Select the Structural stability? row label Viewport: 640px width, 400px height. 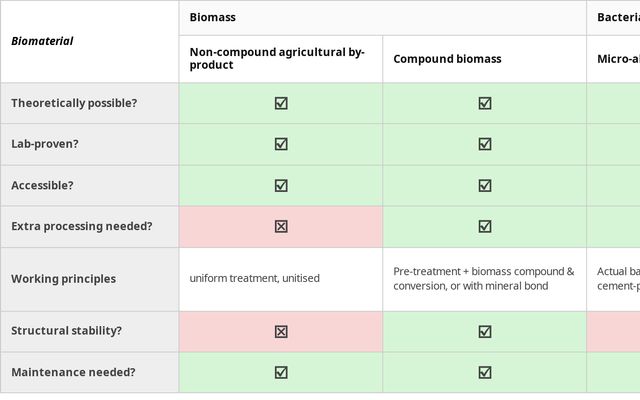pyautogui.click(x=66, y=331)
